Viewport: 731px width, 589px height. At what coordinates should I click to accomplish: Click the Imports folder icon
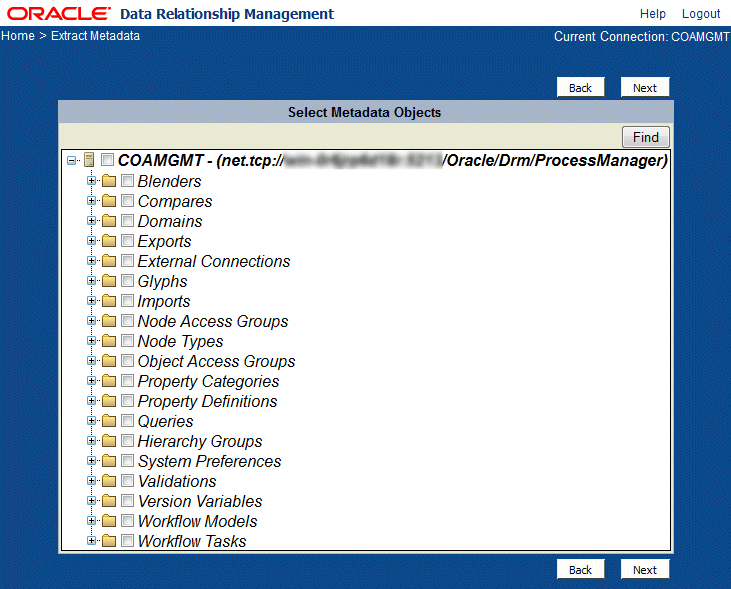(x=109, y=301)
